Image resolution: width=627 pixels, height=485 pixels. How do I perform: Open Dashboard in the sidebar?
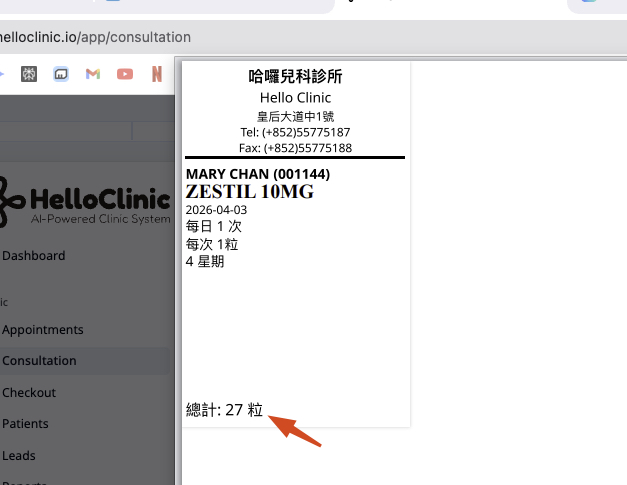click(34, 256)
